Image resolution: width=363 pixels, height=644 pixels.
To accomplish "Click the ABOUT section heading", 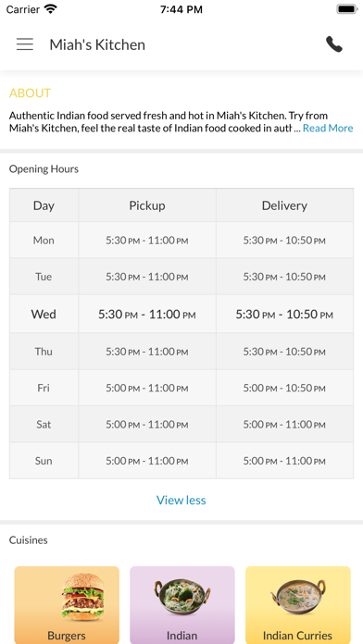I will (x=30, y=93).
